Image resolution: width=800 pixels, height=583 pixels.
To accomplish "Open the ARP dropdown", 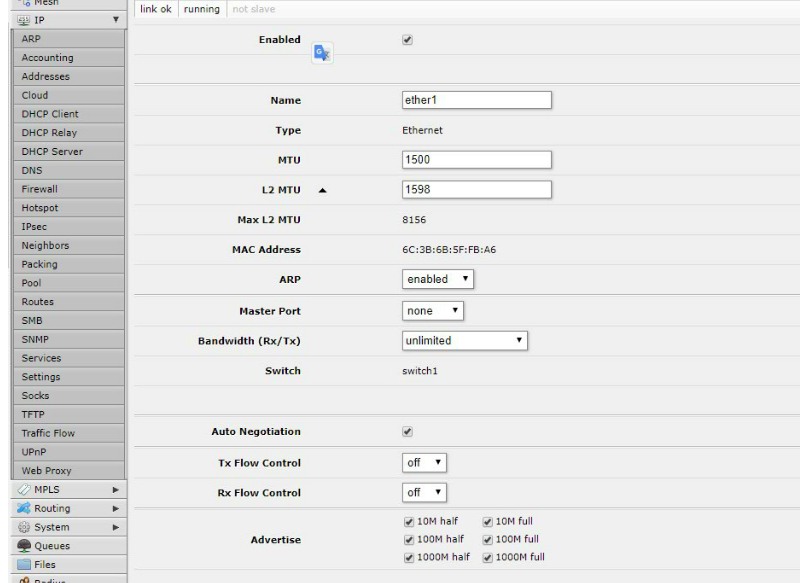I will (x=438, y=279).
